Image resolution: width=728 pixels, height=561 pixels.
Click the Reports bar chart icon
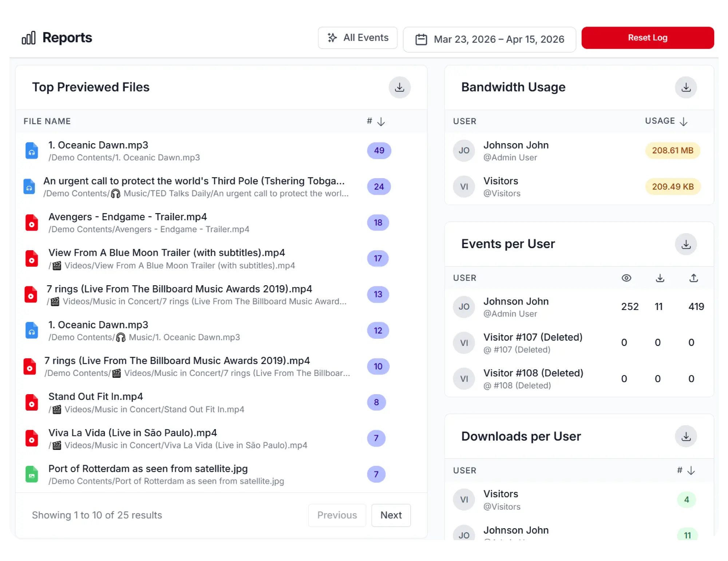29,38
